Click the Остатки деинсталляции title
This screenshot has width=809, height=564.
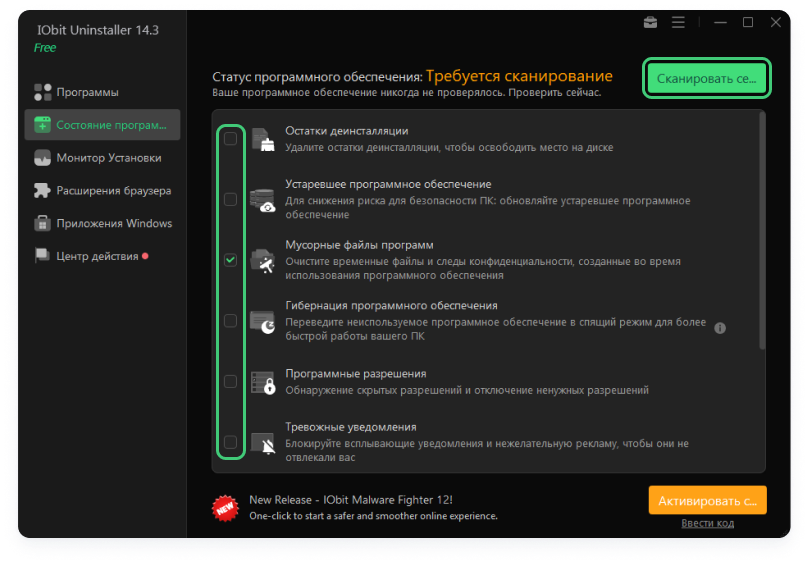point(347,131)
